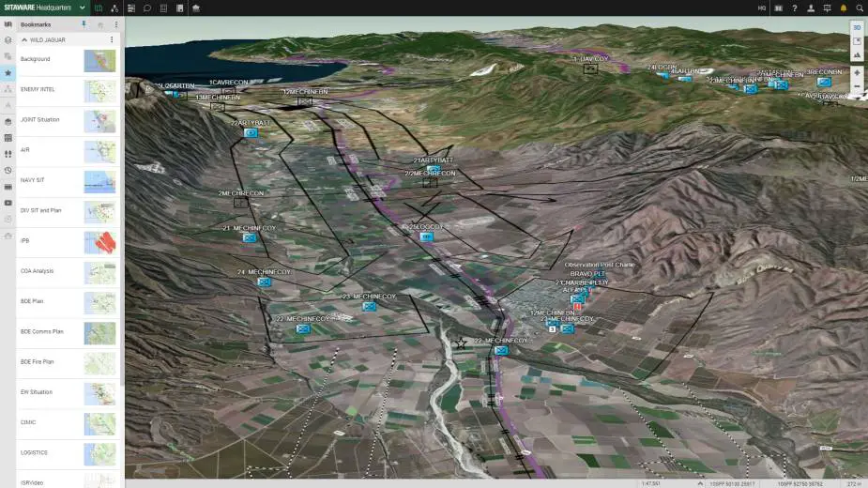Viewport: 868px width, 488px height.
Task: Open the notifications bell icon
Action: tap(843, 8)
